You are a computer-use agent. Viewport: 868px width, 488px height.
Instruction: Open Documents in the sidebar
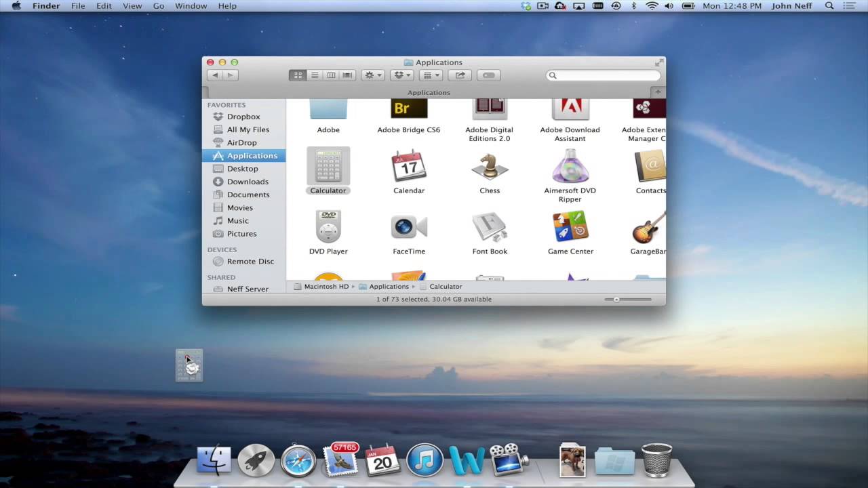tap(244, 195)
